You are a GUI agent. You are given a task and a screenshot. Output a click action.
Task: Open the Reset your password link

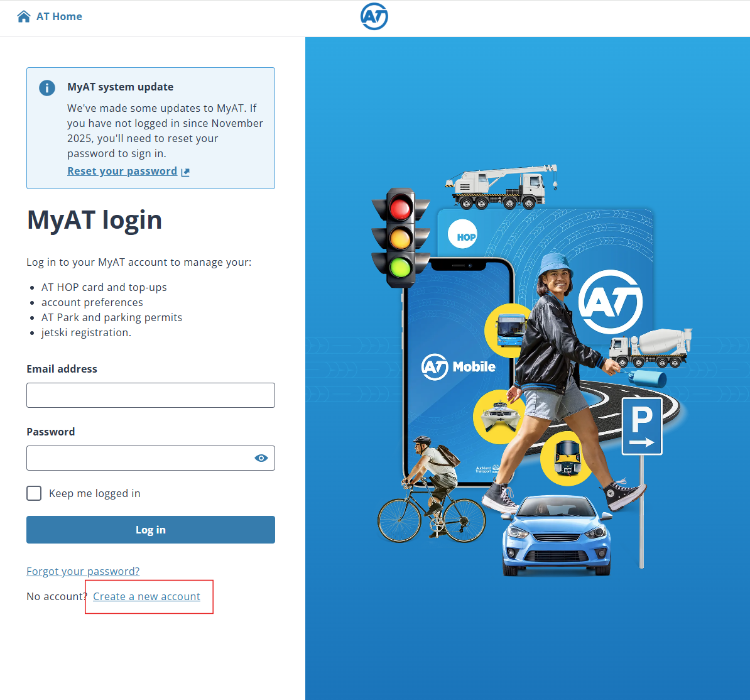click(122, 172)
